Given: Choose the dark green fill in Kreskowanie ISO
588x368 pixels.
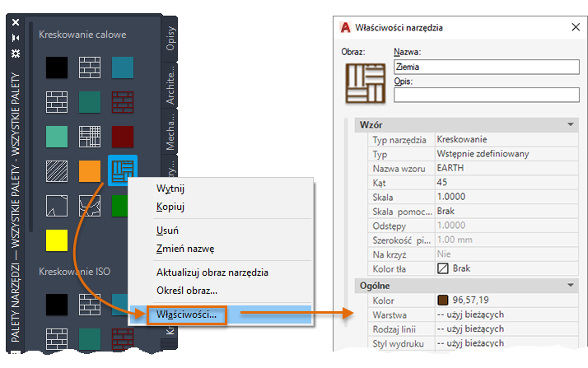Looking at the screenshot, I should coord(90,338).
